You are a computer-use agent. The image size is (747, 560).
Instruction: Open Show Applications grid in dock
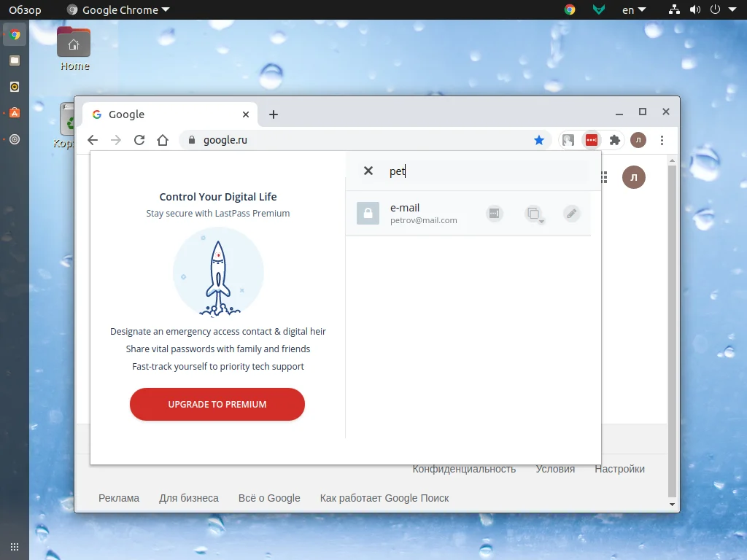coord(15,547)
